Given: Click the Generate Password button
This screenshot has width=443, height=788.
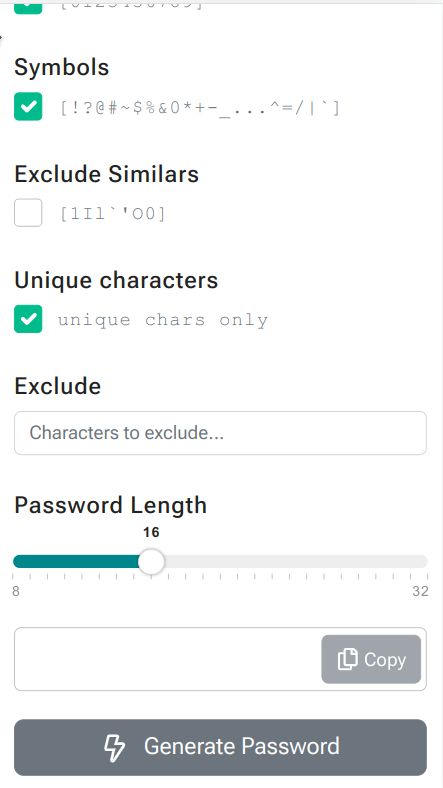Looking at the screenshot, I should (x=220, y=747).
